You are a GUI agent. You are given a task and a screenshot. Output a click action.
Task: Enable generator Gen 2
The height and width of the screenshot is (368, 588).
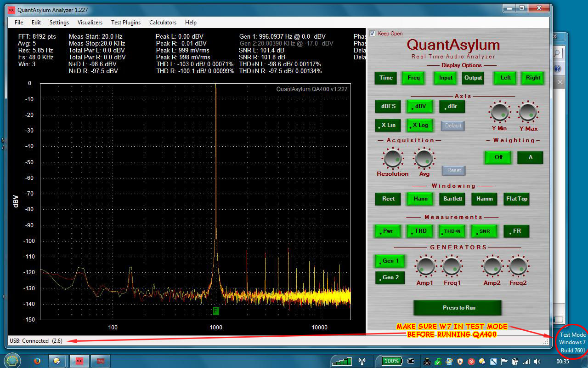pyautogui.click(x=390, y=277)
